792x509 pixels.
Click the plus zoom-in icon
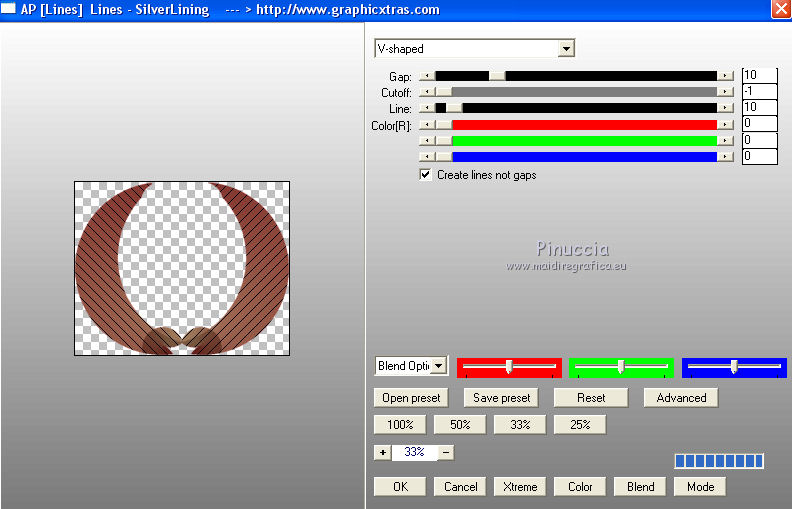click(x=382, y=452)
